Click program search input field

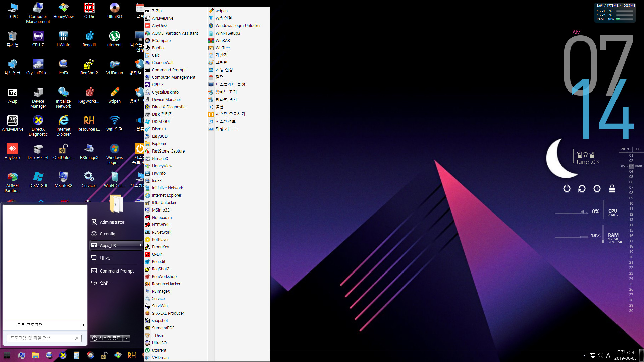click(x=44, y=338)
